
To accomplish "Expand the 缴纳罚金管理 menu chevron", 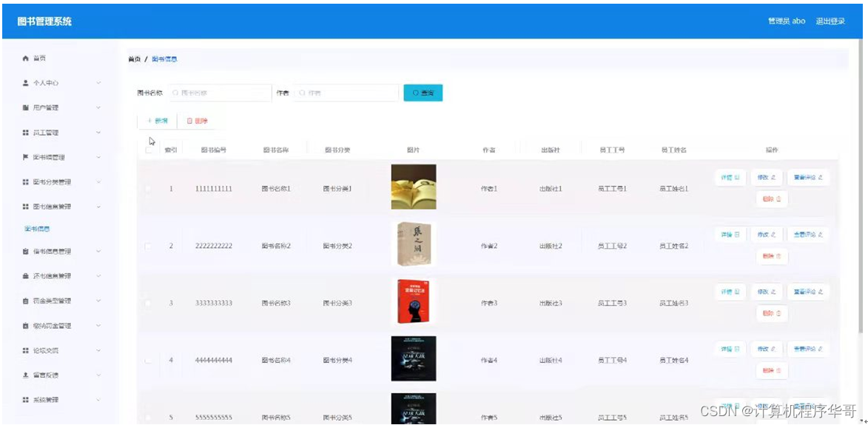I will [98, 326].
